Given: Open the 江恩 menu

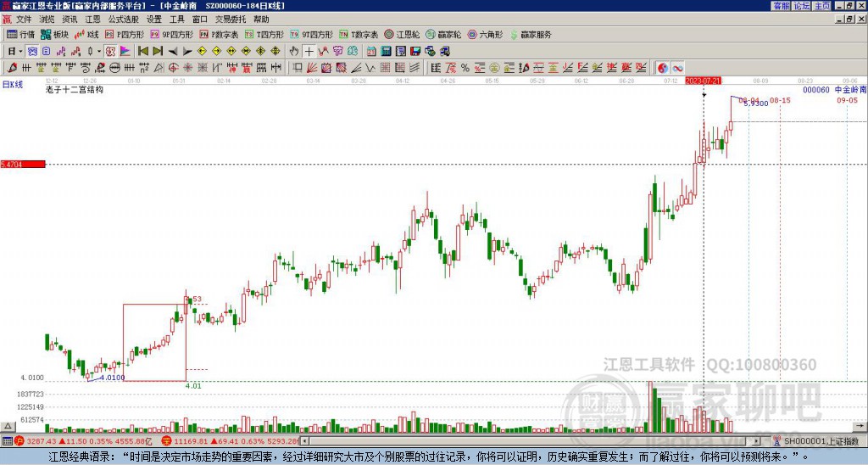Looking at the screenshot, I should pos(92,20).
